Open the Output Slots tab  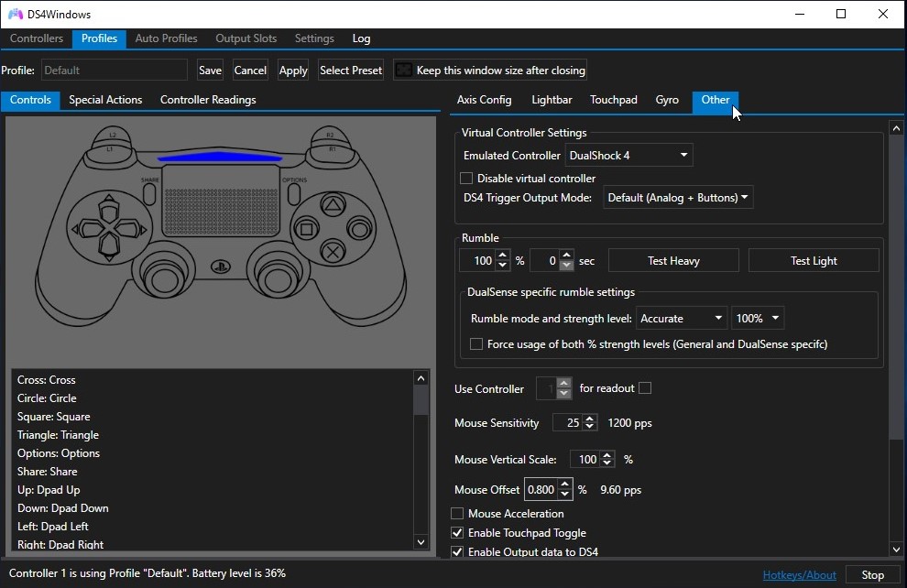[x=246, y=38]
